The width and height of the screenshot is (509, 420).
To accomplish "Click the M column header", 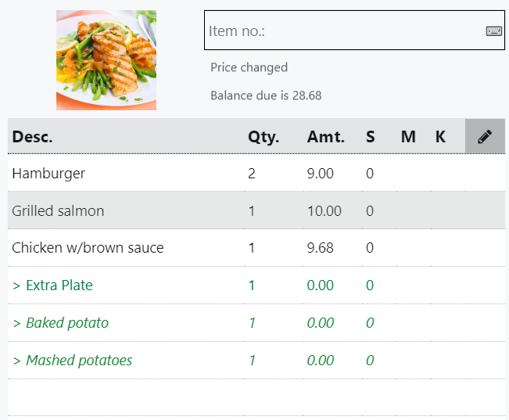I will [x=408, y=137].
